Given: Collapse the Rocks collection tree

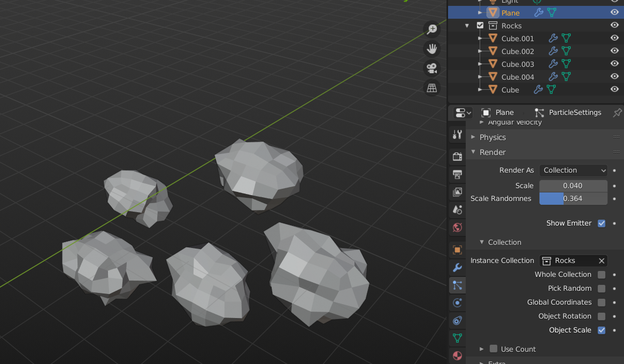Looking at the screenshot, I should 467,26.
